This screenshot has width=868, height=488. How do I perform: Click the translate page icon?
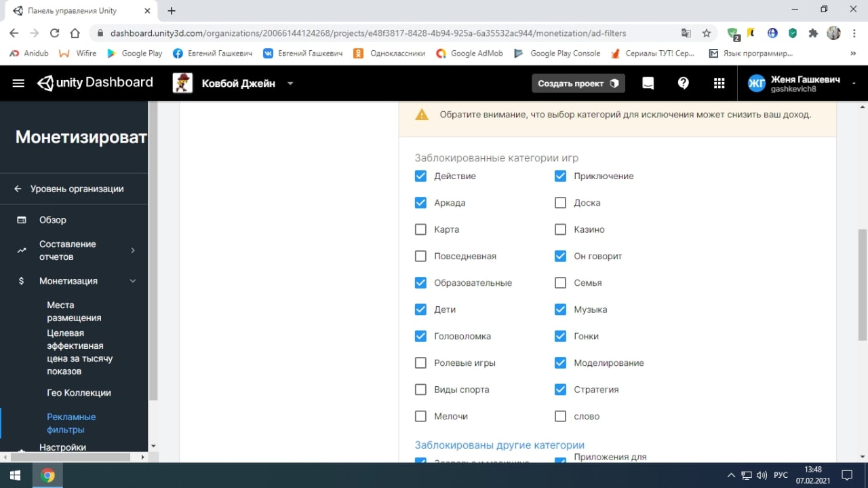coord(686,33)
